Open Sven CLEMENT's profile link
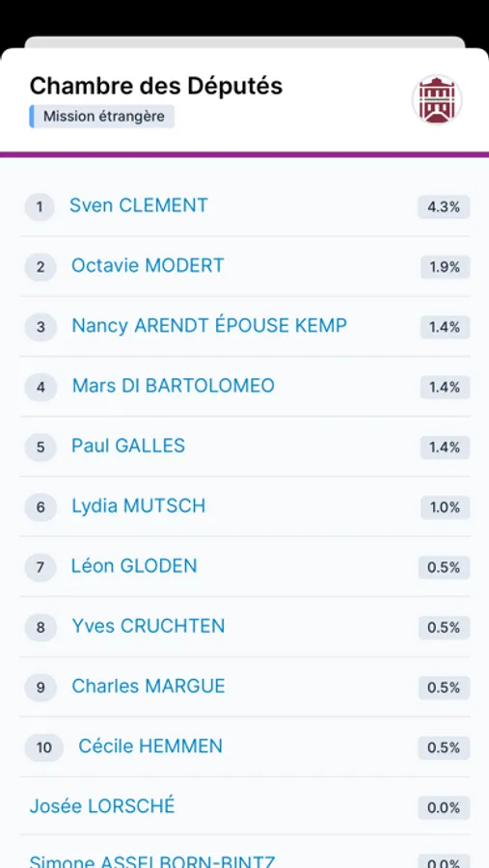489x868 pixels. coord(139,205)
